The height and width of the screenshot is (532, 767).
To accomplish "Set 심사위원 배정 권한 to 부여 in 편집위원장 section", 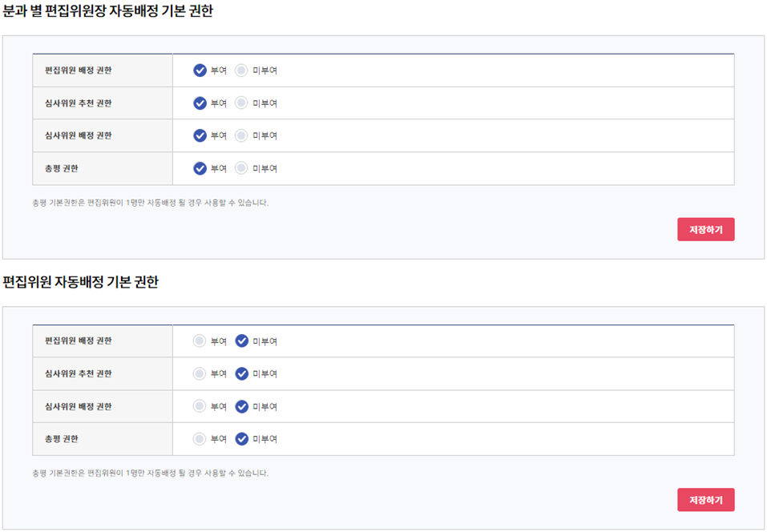I will pos(200,135).
